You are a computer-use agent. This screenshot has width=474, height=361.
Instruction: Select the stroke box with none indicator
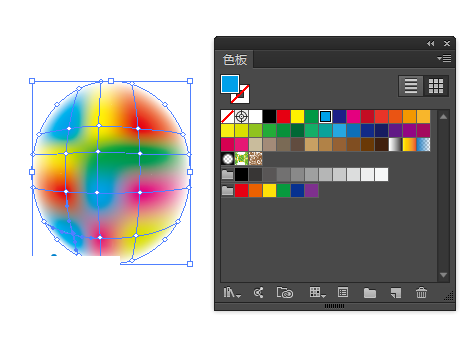241,94
